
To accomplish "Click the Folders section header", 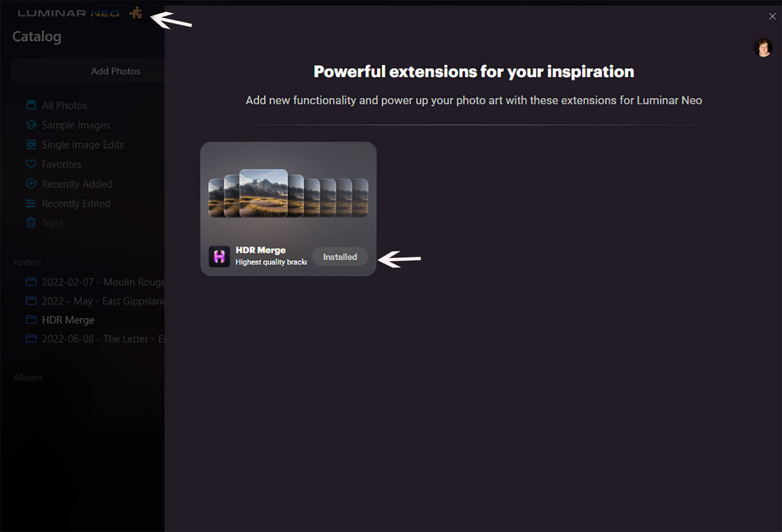I will (28, 262).
